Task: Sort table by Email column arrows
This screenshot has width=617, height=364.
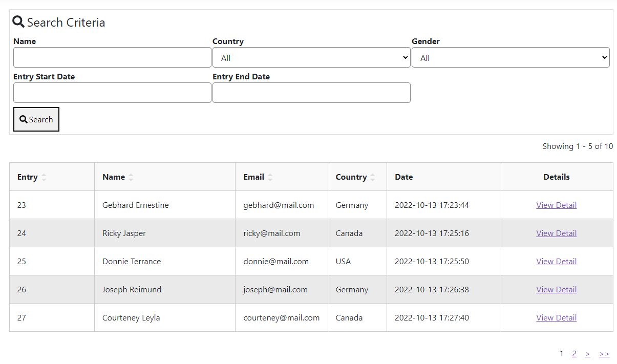Action: [x=270, y=177]
